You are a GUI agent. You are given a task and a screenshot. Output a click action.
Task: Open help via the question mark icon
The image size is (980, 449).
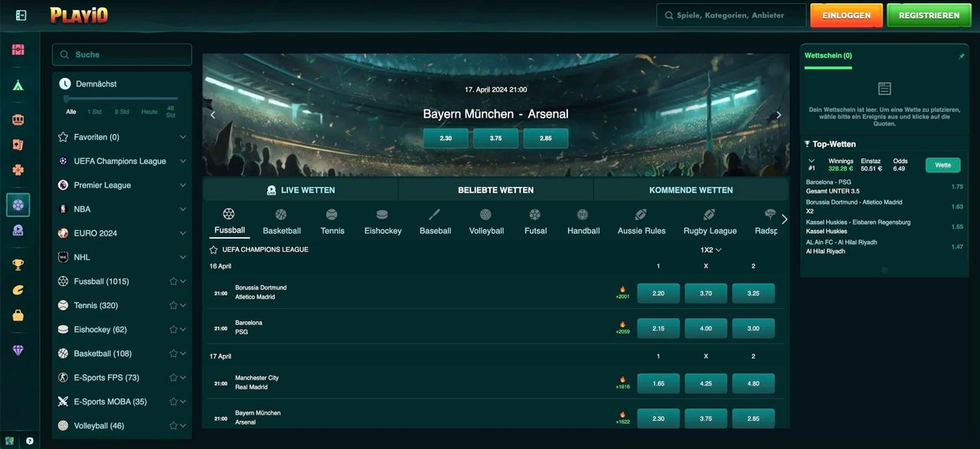(x=29, y=440)
